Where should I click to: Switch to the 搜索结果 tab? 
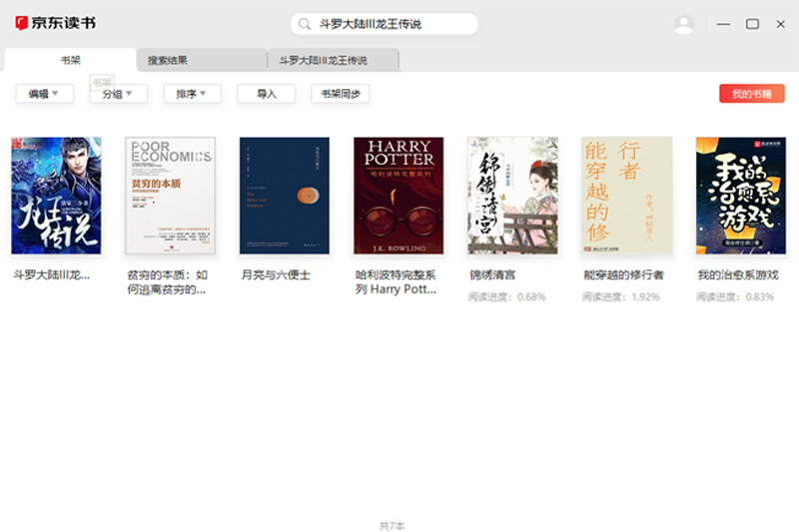coord(201,60)
